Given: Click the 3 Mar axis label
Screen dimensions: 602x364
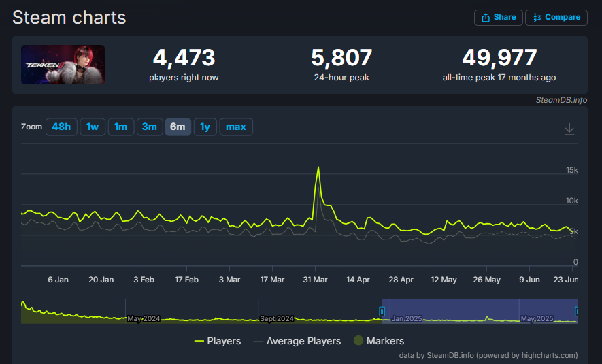Looking at the screenshot, I should coord(230,280).
